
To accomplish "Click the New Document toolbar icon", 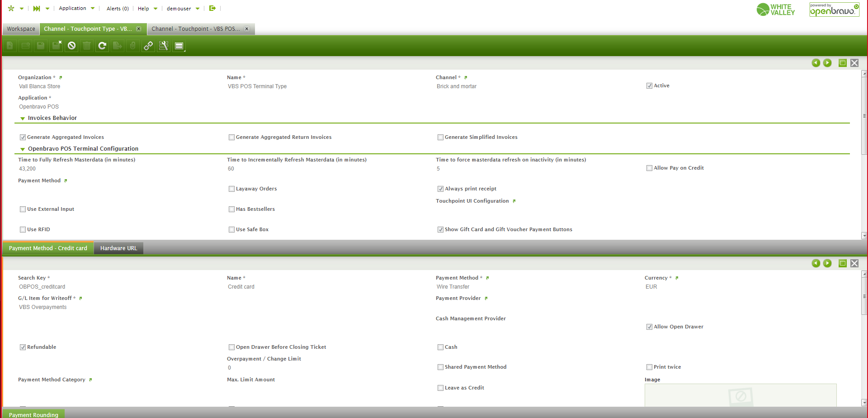I will [x=10, y=46].
